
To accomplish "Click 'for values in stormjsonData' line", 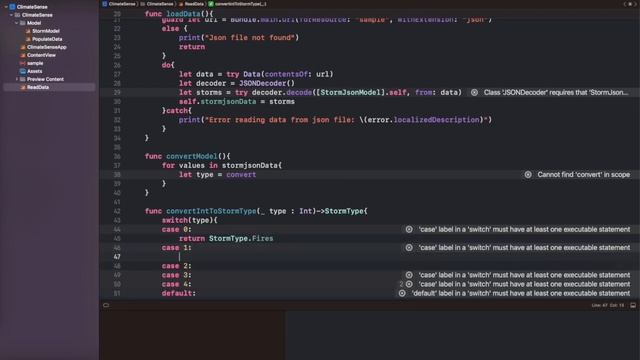I will [222, 165].
